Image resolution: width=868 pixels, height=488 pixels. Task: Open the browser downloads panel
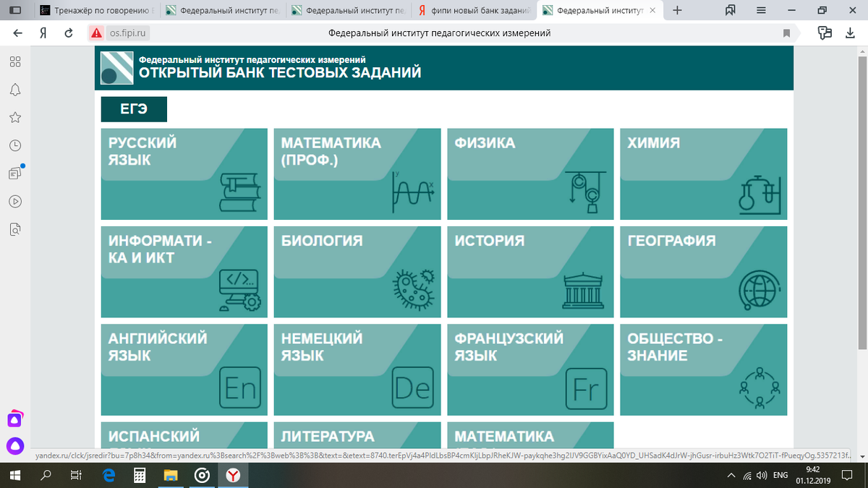click(x=851, y=33)
